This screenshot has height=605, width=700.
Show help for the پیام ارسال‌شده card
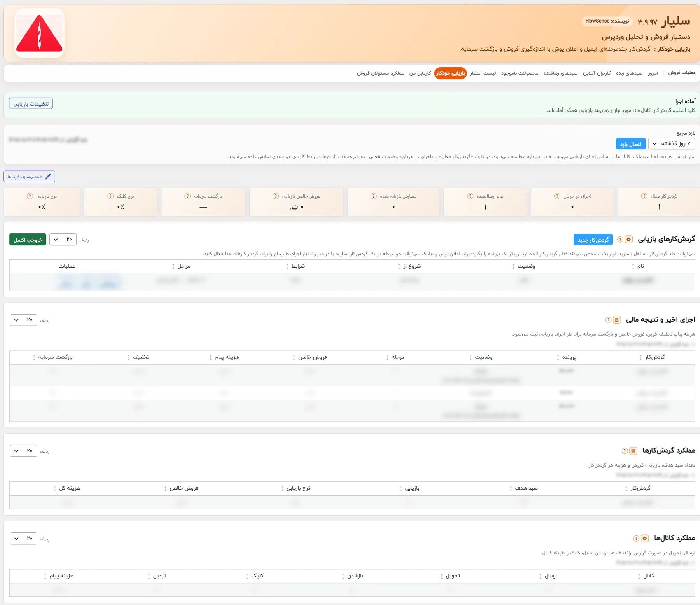(x=470, y=196)
